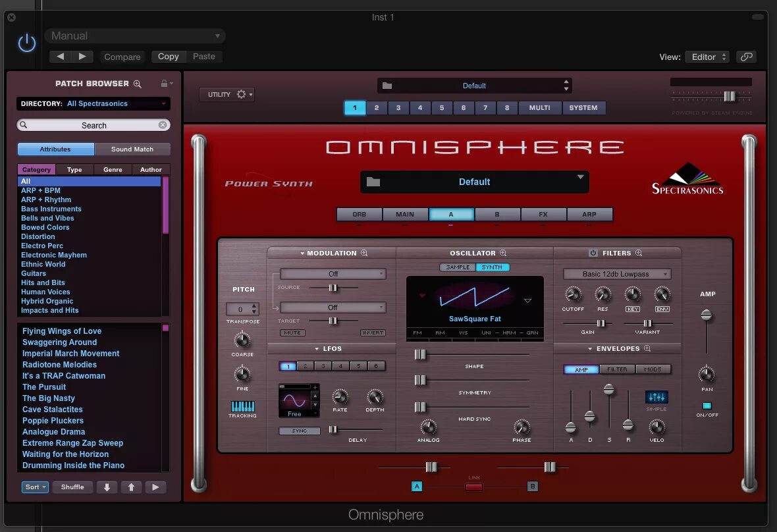Click the oscillator Shape slider
The width and height of the screenshot is (777, 532).
point(471,355)
